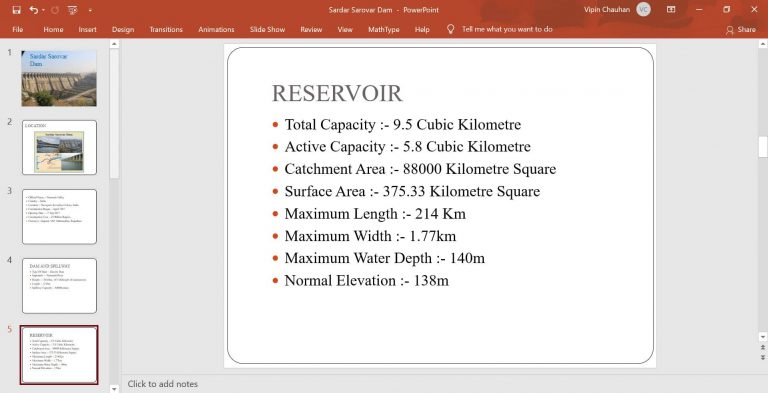
Task: Click the Undo arrow icon
Action: 33,10
